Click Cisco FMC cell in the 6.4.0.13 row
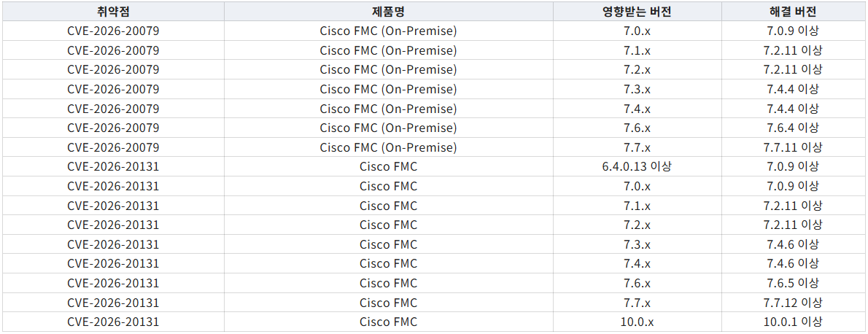Screen dimensions: 868x334 pyautogui.click(x=389, y=167)
